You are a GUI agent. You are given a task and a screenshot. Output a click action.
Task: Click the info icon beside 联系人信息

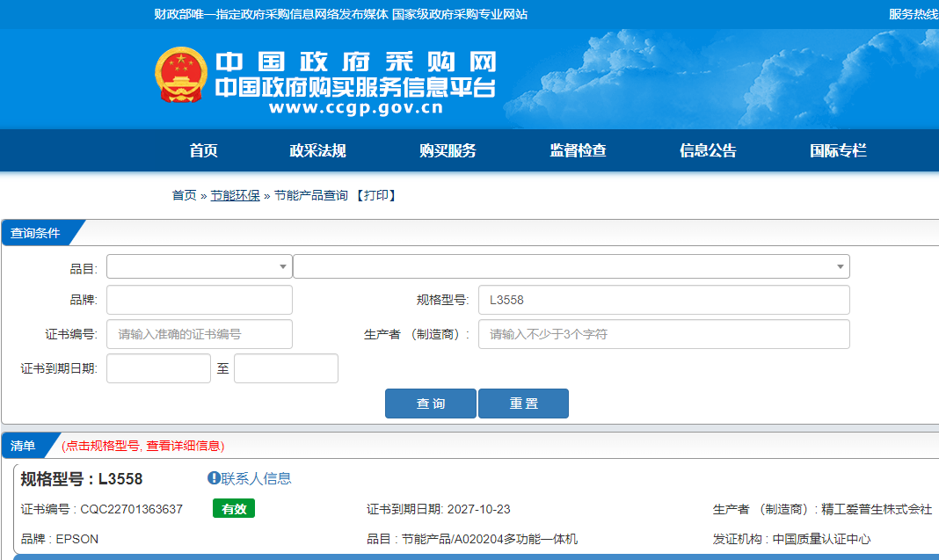tap(212, 477)
